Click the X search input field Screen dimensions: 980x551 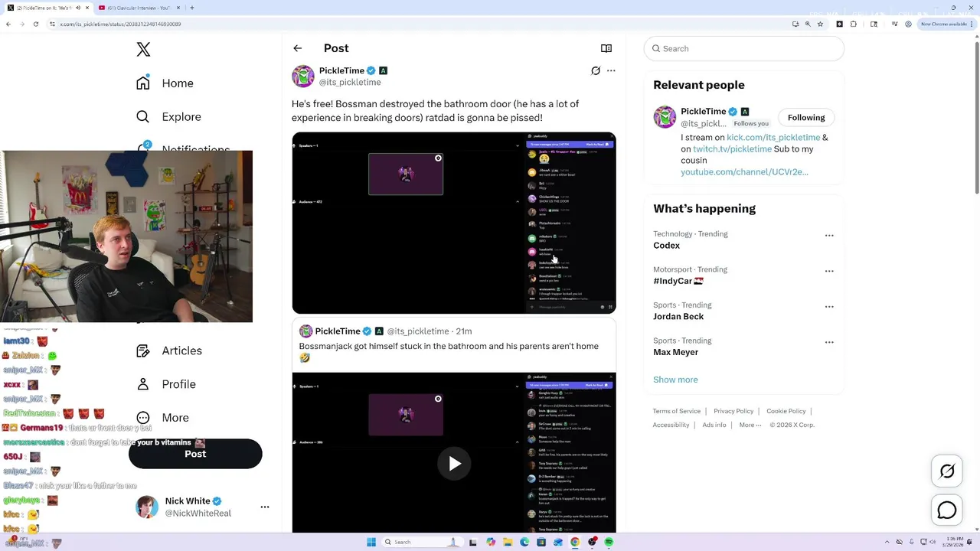[744, 48]
